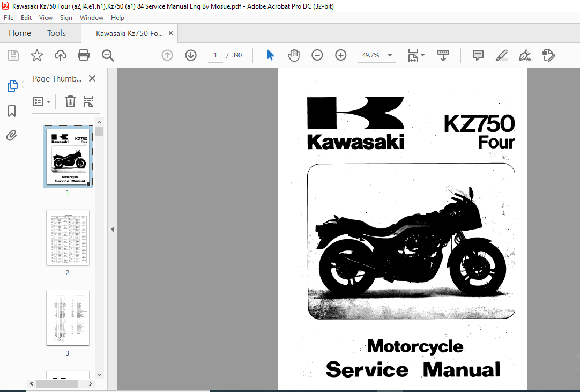The height and width of the screenshot is (392, 580).
Task: Click the thumbnail options print pages icon
Action: coord(88,101)
